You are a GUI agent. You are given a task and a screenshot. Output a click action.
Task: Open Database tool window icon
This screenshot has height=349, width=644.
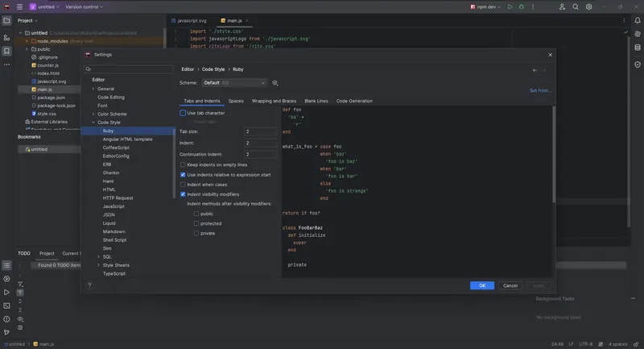pyautogui.click(x=637, y=48)
